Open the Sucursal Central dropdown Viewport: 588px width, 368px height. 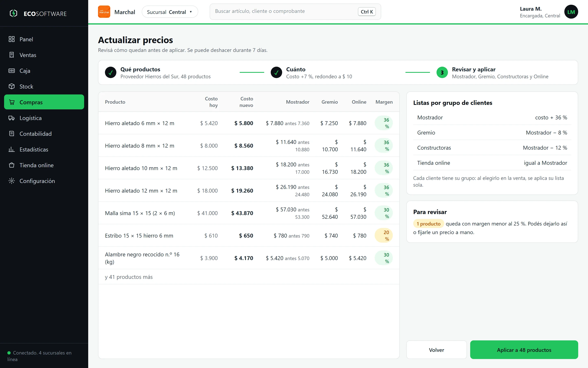pyautogui.click(x=170, y=12)
